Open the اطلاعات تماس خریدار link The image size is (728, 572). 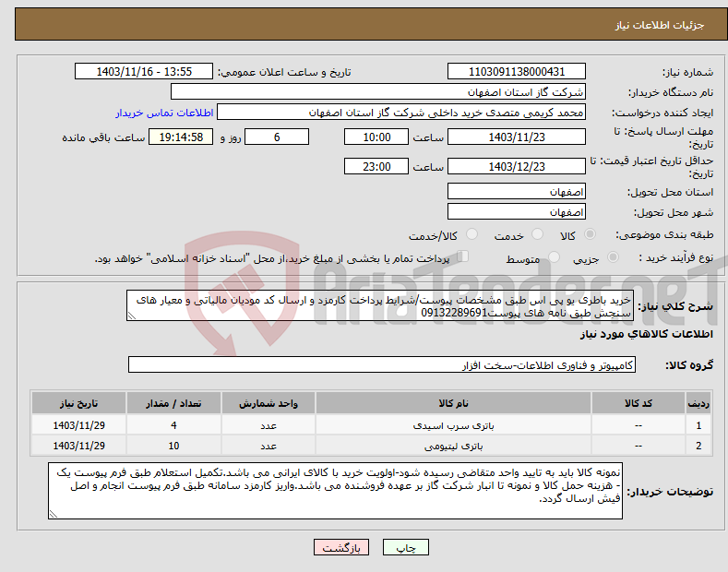[x=164, y=113]
